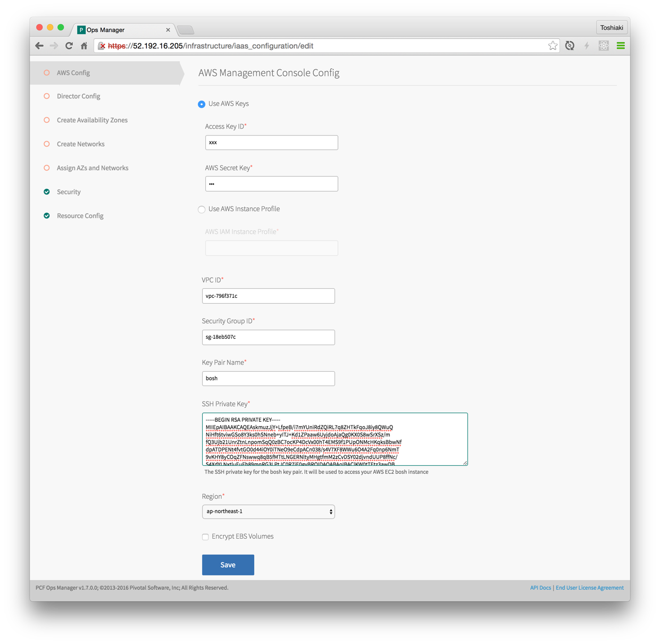Click the Resource Config green checkmark icon
Screen dimensions: 660x644
pyautogui.click(x=47, y=215)
